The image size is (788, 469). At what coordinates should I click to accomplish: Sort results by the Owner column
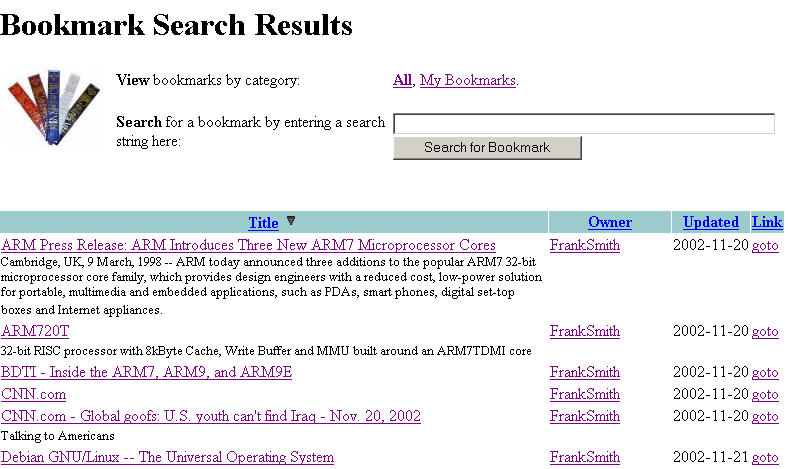(x=609, y=222)
